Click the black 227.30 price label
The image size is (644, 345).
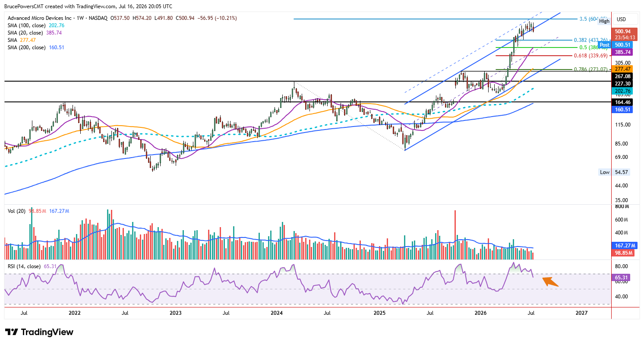(x=623, y=84)
